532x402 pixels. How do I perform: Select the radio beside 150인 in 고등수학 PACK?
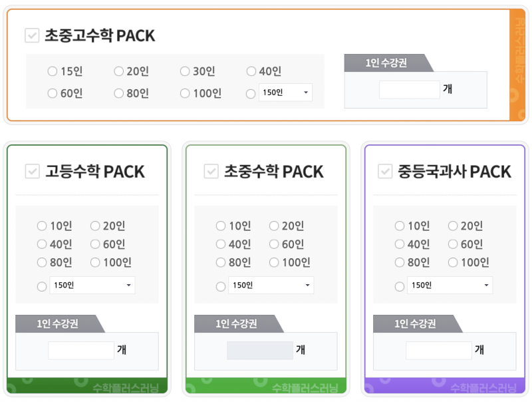coord(42,287)
